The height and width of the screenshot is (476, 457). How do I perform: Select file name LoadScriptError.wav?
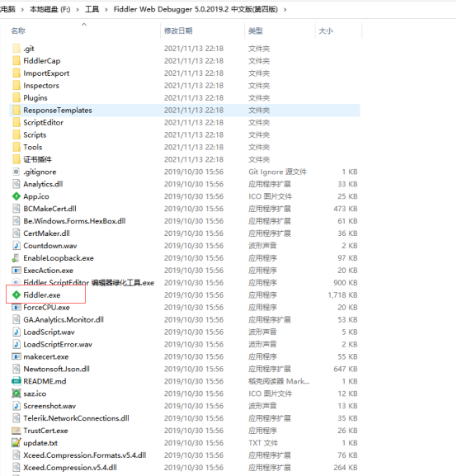pos(58,344)
